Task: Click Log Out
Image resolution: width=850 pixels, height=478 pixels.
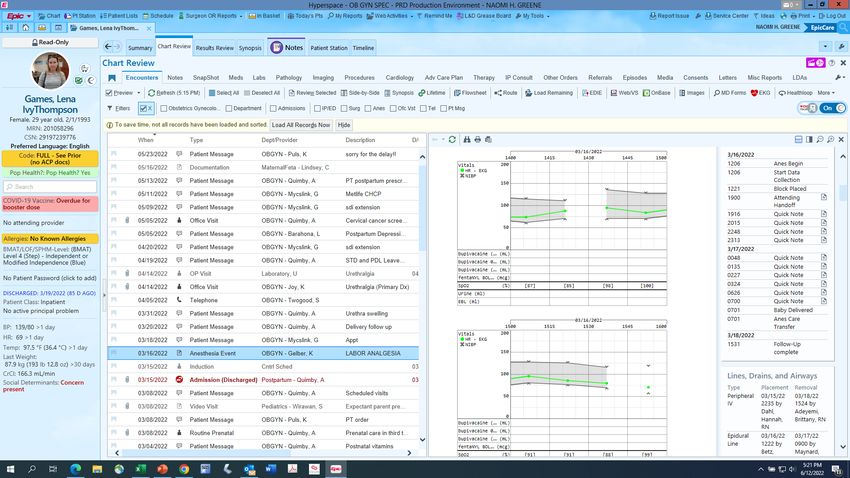Action: coord(832,16)
